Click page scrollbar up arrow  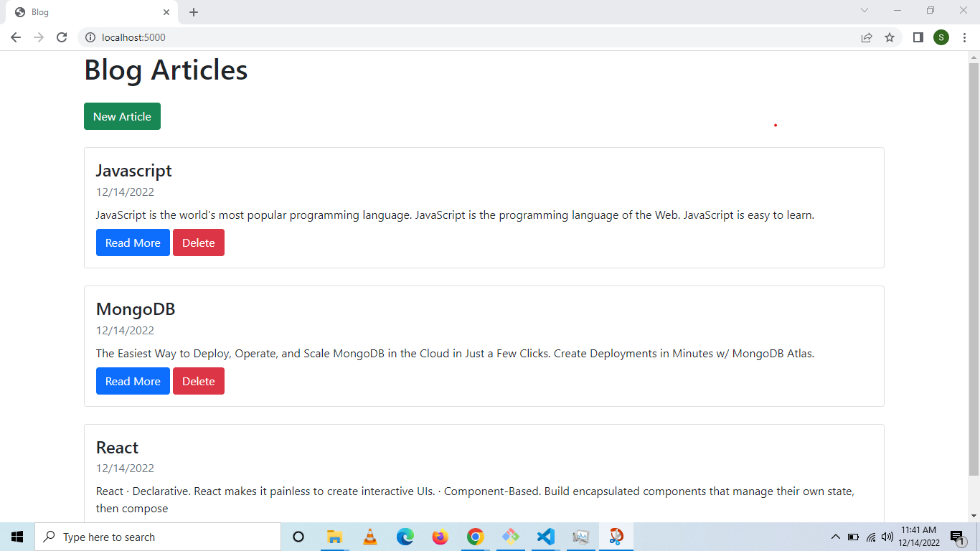pyautogui.click(x=974, y=57)
